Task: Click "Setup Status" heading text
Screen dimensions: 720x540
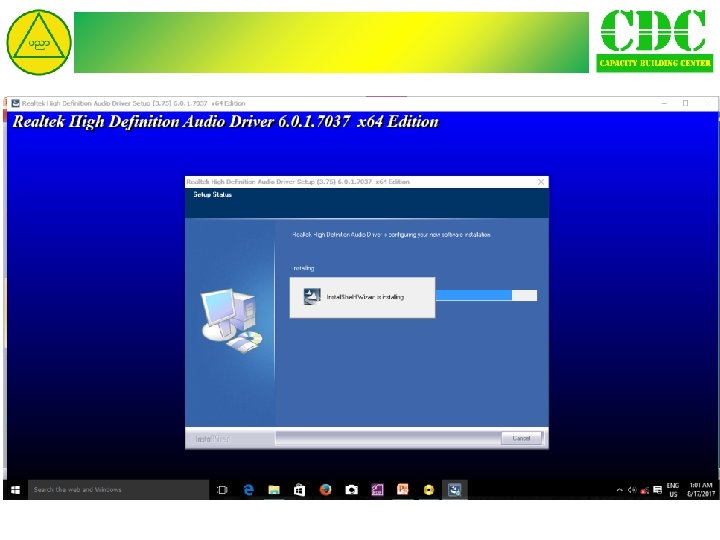Action: (x=212, y=195)
